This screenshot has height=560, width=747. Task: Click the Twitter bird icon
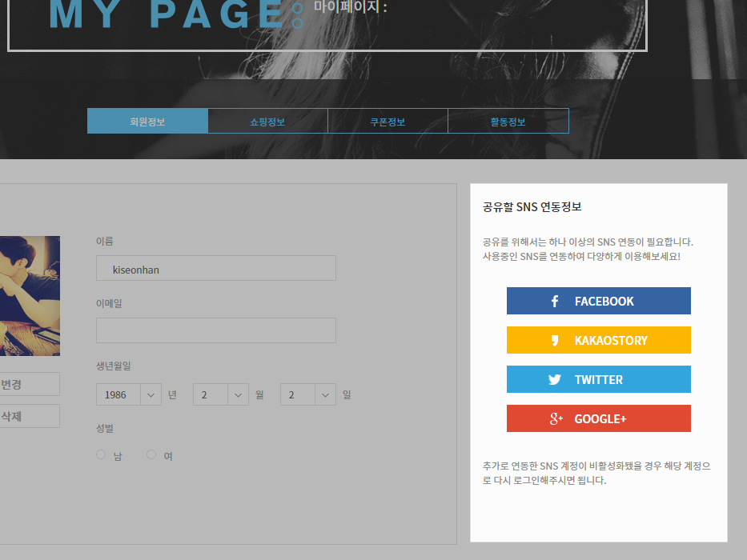pos(555,380)
